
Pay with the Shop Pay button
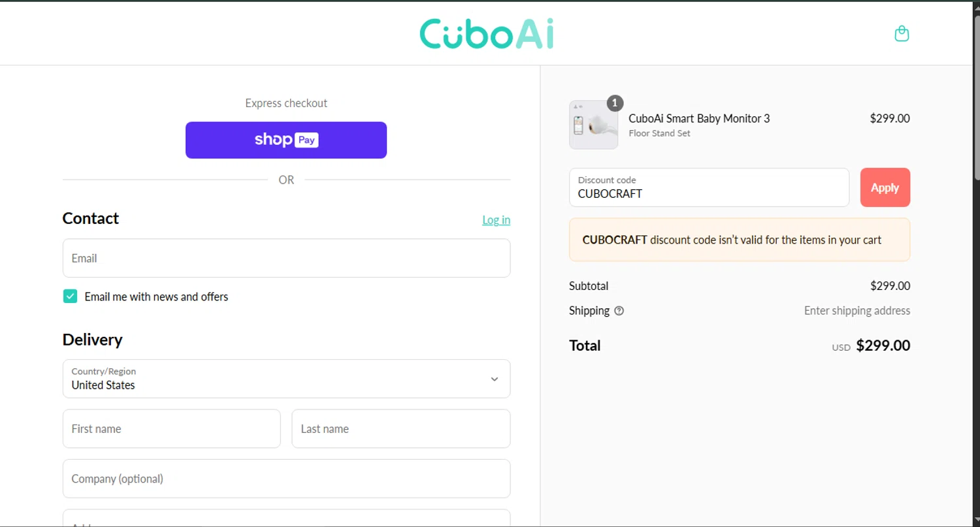[x=286, y=140]
